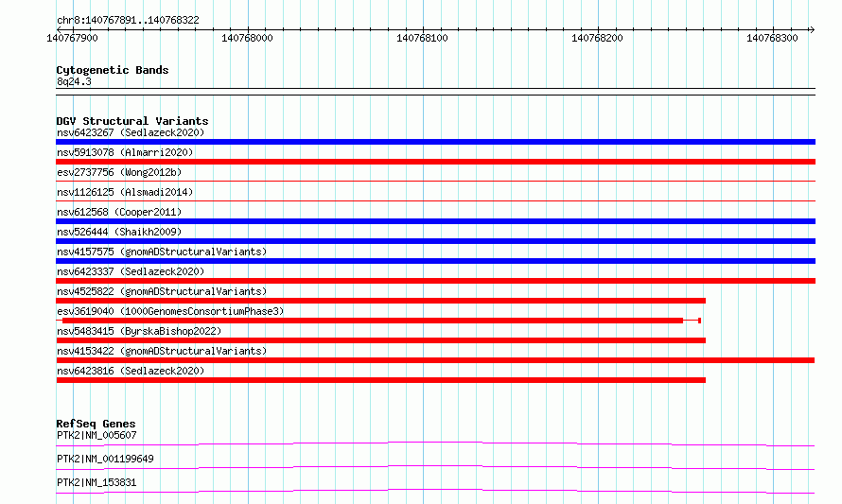This screenshot has width=842, height=504.
Task: Open variant nsv5483415 (ByrskaBishop2022) label
Action: (x=139, y=331)
